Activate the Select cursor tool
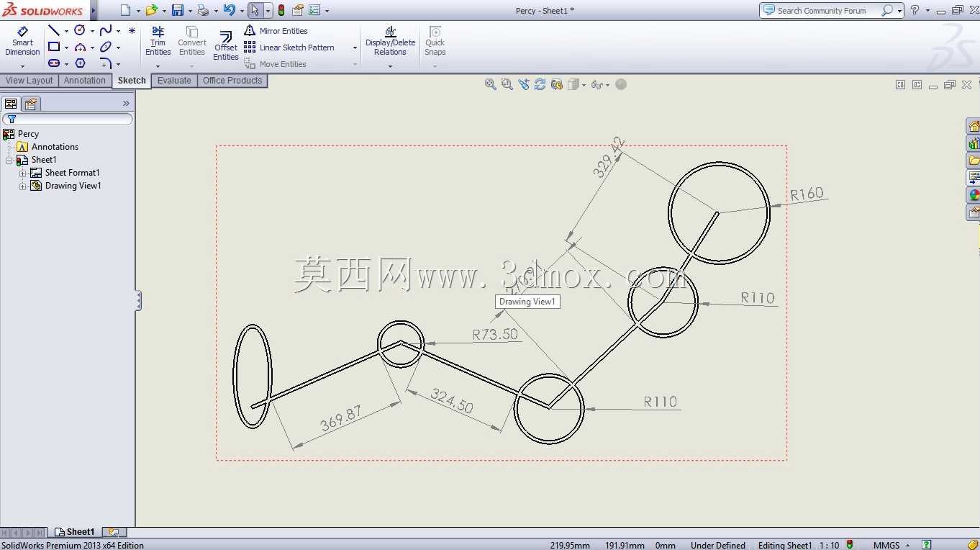 click(x=255, y=10)
